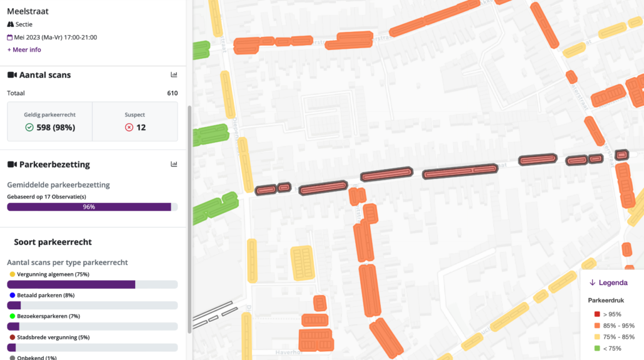Click the yellow Vergunning algemeen dot

point(12,274)
